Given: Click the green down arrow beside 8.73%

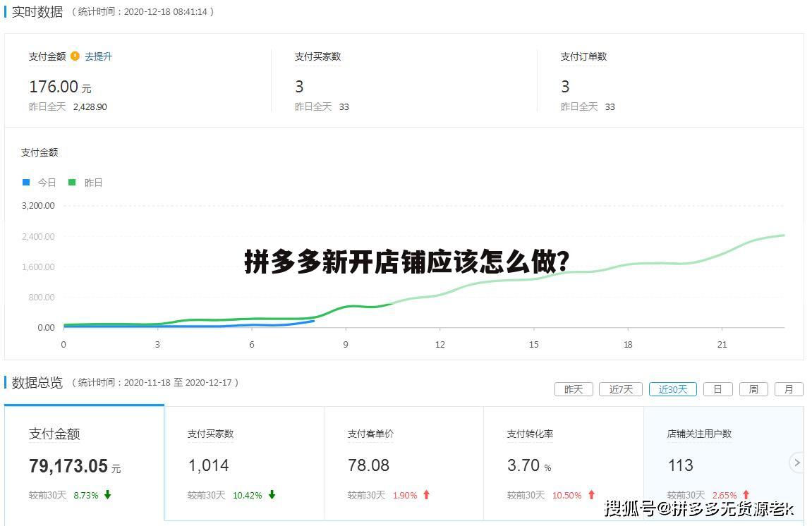Looking at the screenshot, I should pyautogui.click(x=108, y=495).
